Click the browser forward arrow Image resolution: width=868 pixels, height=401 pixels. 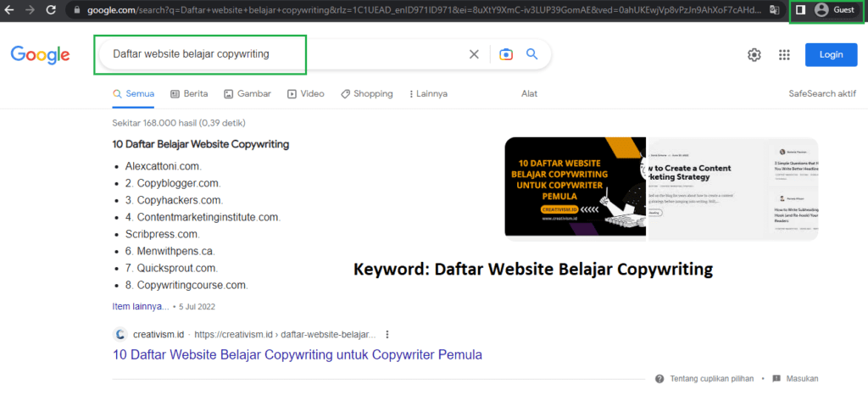click(x=30, y=9)
